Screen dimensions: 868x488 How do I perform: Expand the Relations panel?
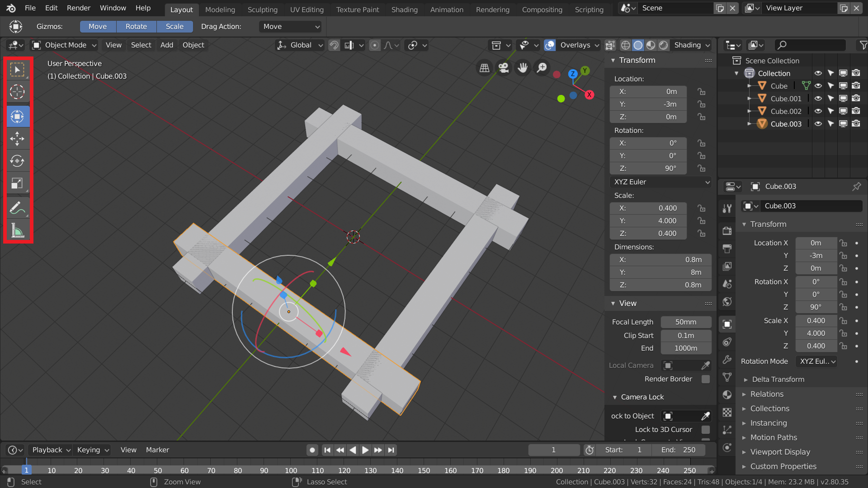[767, 394]
